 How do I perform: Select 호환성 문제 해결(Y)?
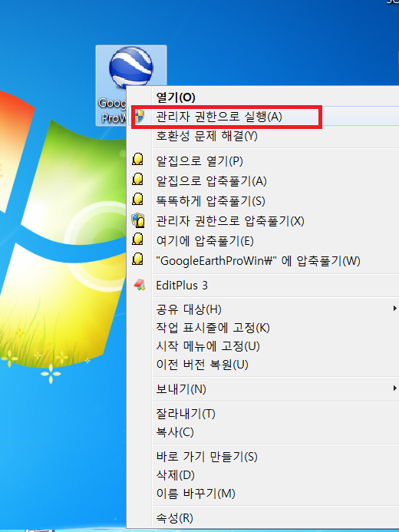pyautogui.click(x=206, y=136)
